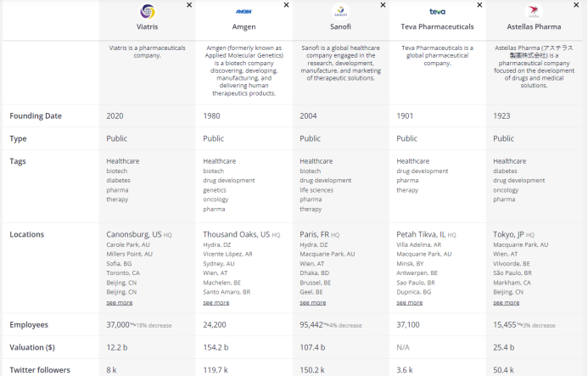Click the genetics tag under Amgen

(215, 190)
